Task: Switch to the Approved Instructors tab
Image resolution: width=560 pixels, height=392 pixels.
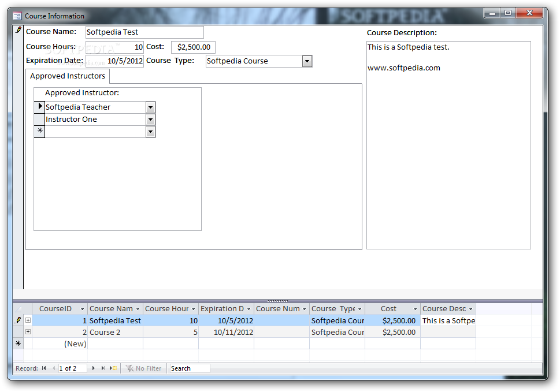Action: tap(68, 76)
